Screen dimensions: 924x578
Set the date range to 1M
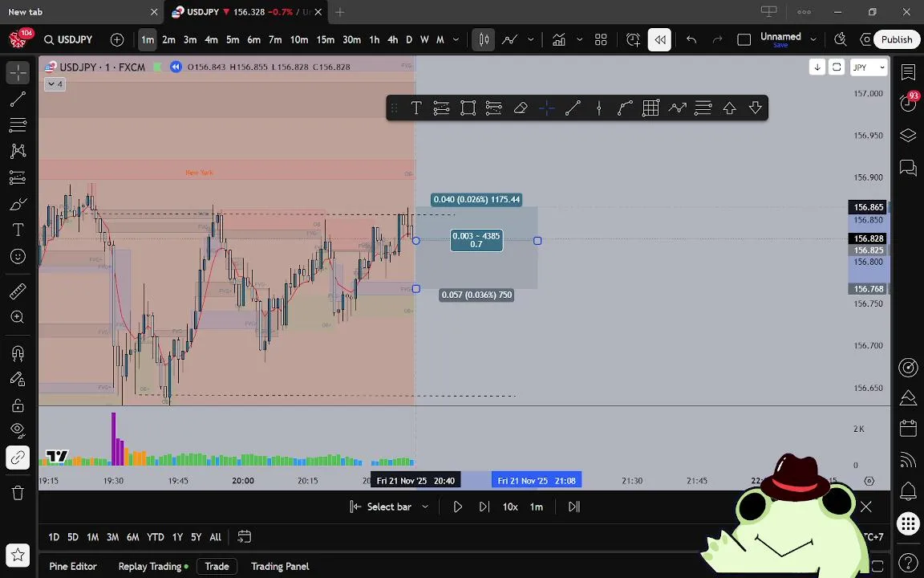[92, 537]
